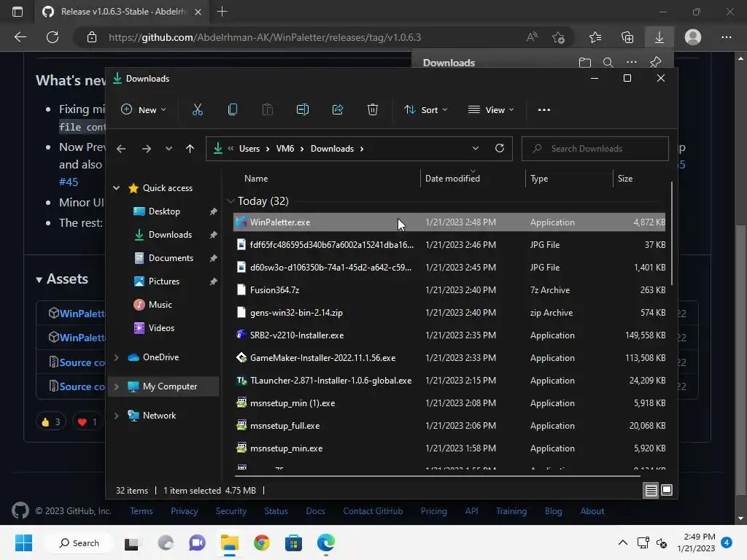
Task: Open the See more three-dot menu in Explorer
Action: click(544, 110)
